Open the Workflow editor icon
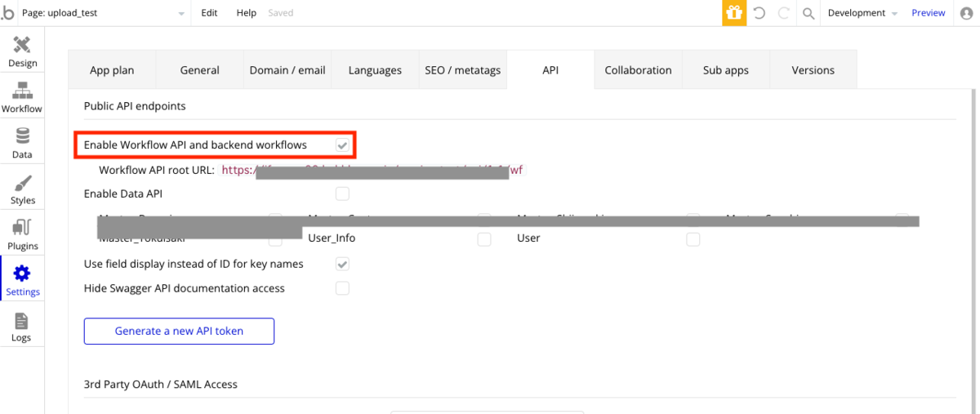The height and width of the screenshot is (414, 980). [x=22, y=96]
